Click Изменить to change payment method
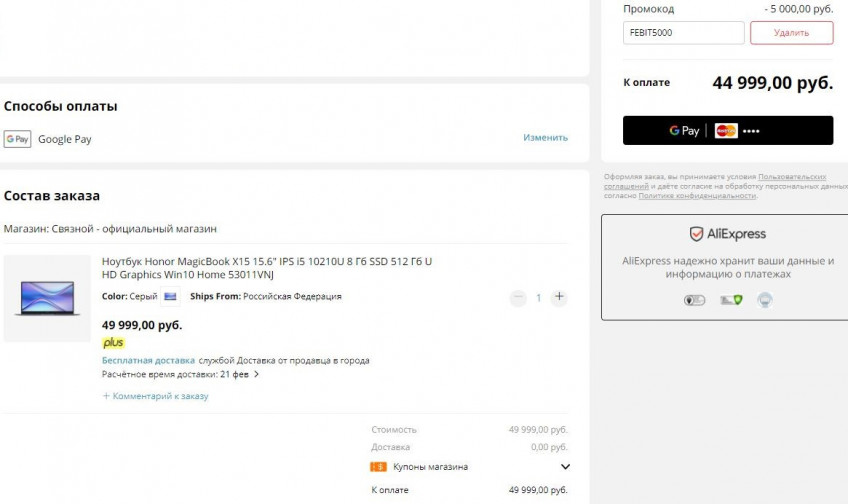The image size is (848, 504). point(545,137)
